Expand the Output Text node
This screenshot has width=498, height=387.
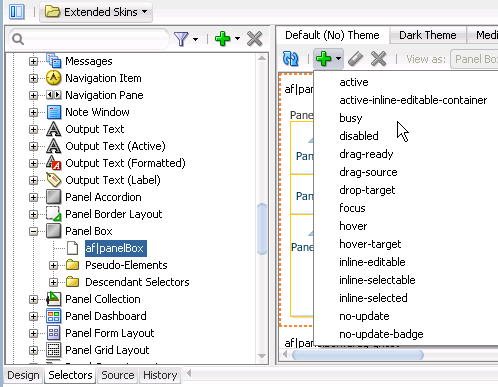coord(33,129)
